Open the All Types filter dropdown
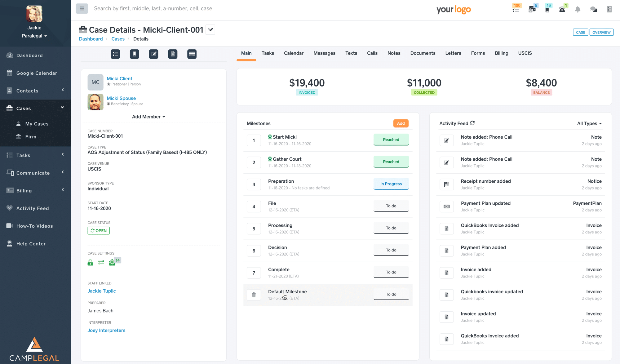620x364 pixels. [x=589, y=123]
